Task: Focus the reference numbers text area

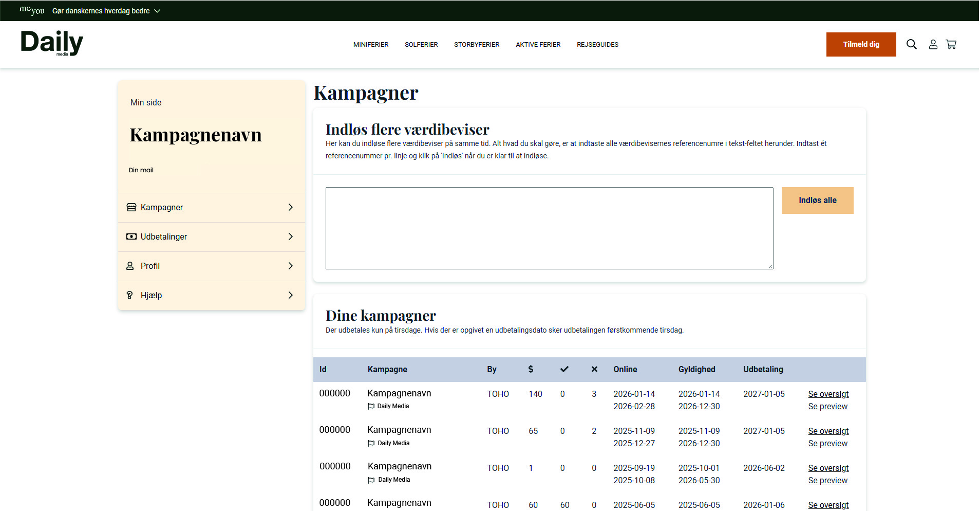Action: [549, 228]
